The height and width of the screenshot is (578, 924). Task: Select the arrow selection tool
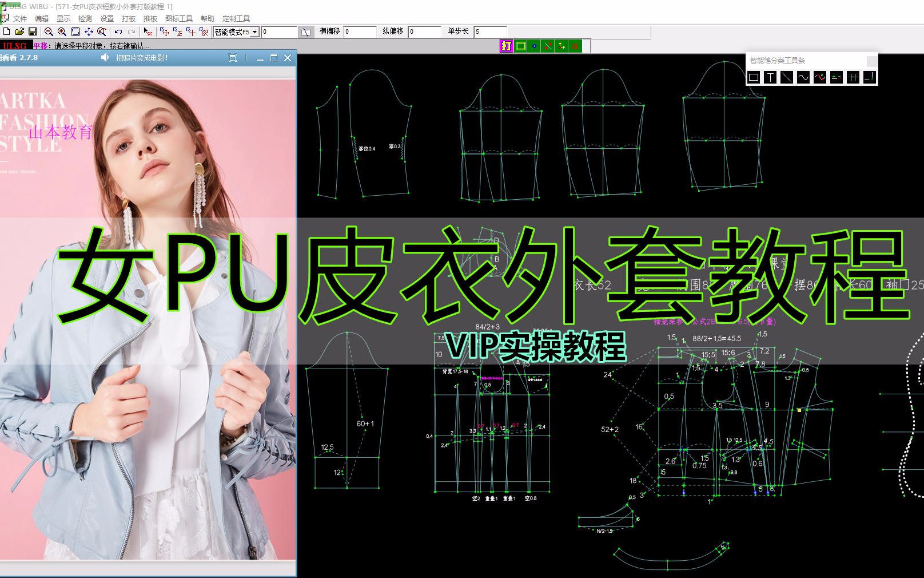148,31
